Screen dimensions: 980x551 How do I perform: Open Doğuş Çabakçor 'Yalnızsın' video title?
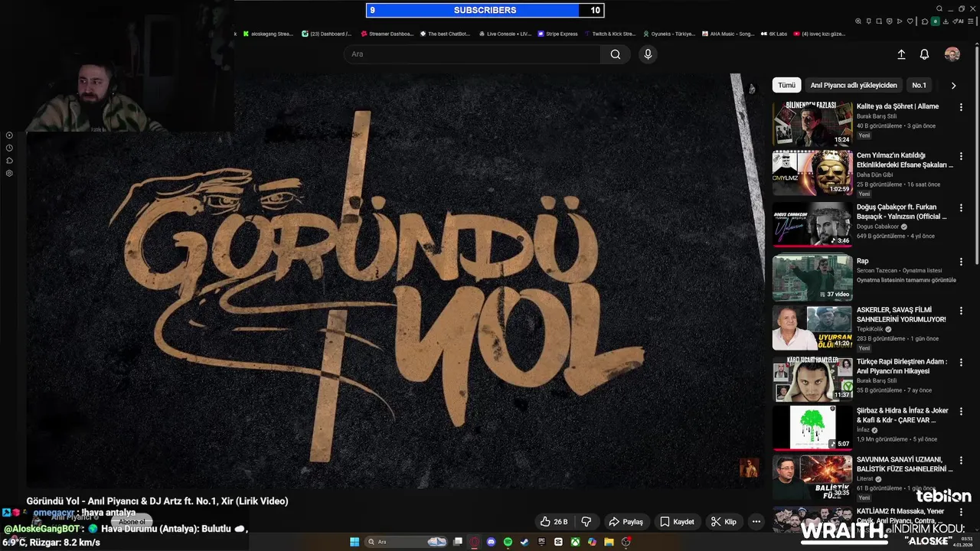pos(902,212)
